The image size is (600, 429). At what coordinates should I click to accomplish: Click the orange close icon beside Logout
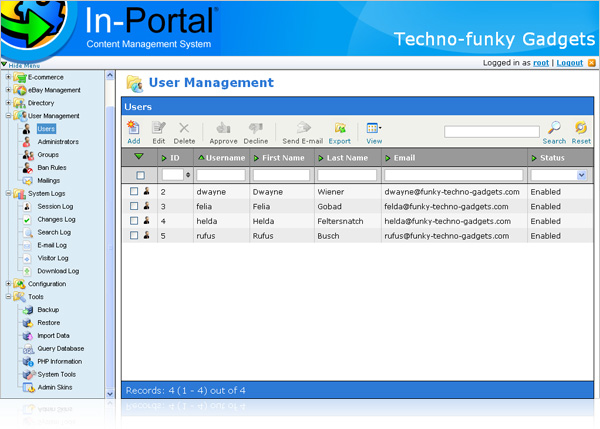point(592,63)
